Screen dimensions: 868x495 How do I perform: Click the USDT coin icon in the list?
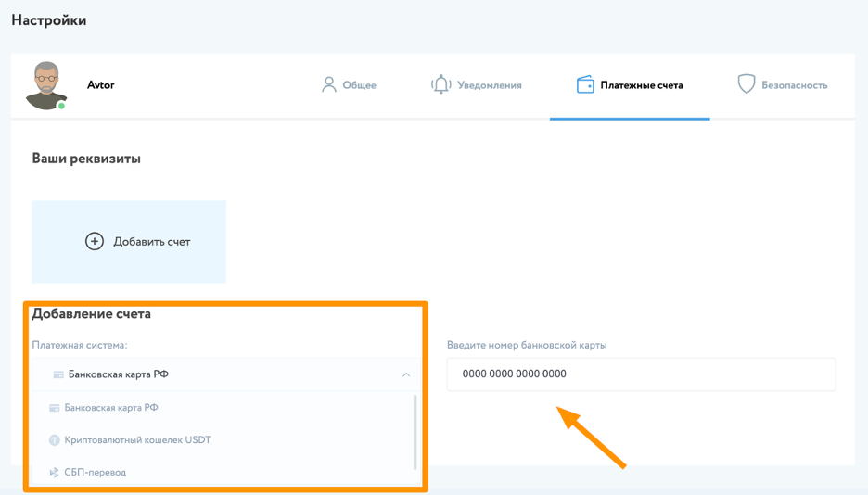click(x=55, y=440)
